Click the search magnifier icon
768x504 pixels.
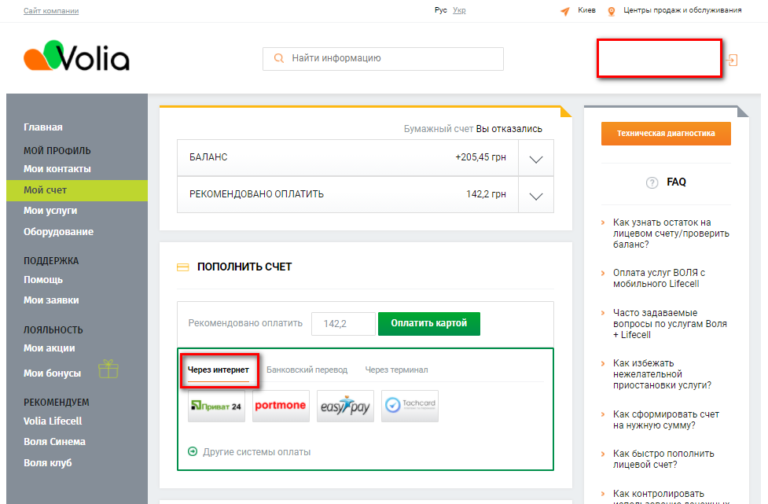coord(279,58)
